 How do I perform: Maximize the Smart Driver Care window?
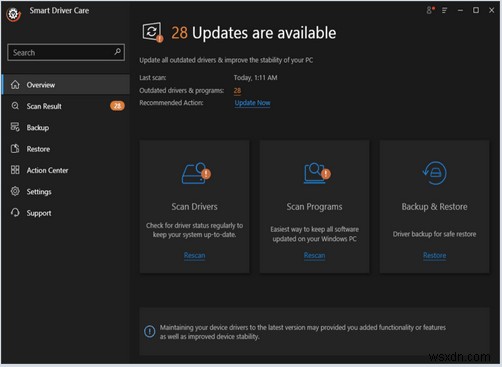point(476,10)
